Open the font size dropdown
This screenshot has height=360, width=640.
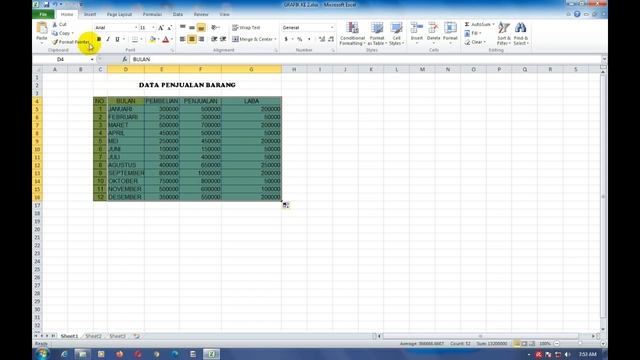tap(153, 28)
